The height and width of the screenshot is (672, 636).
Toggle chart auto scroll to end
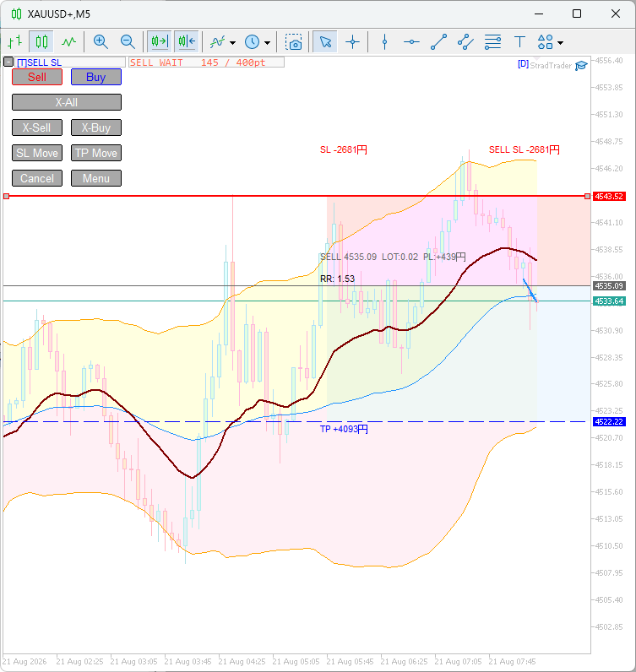click(x=160, y=41)
